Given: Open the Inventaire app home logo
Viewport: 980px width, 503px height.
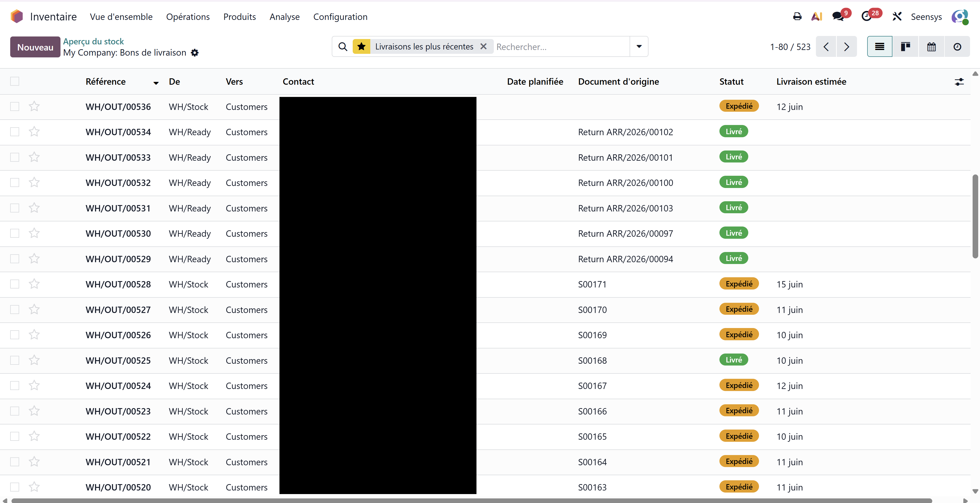Looking at the screenshot, I should pos(17,16).
